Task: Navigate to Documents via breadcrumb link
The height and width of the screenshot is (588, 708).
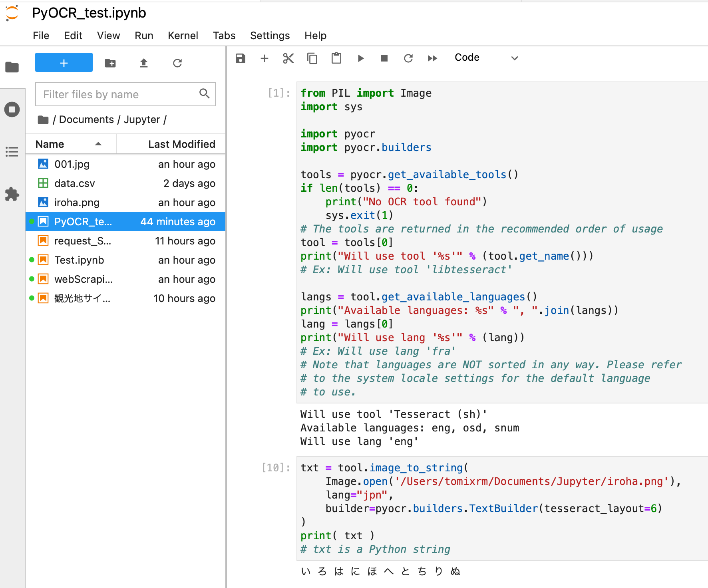Action: point(86,119)
